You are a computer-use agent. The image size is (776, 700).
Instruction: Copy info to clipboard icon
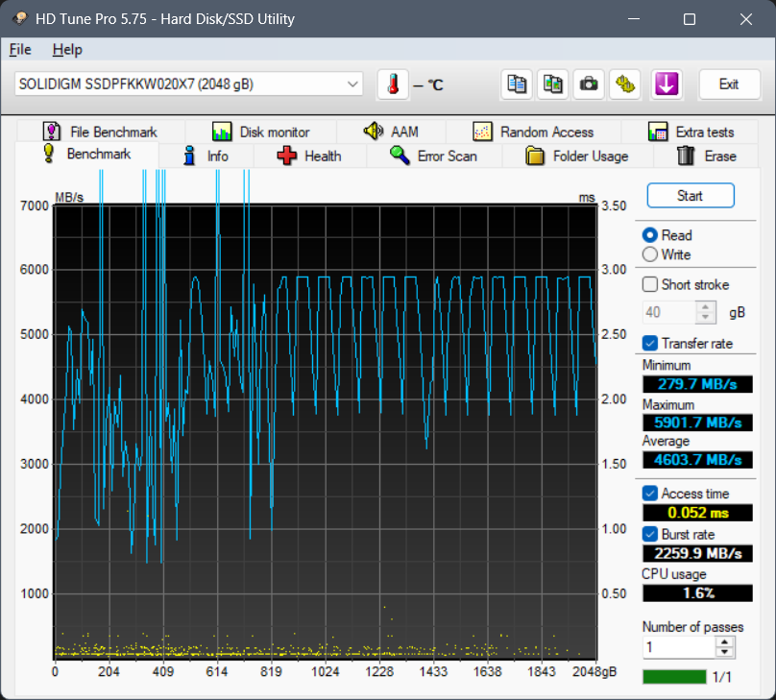(x=517, y=84)
